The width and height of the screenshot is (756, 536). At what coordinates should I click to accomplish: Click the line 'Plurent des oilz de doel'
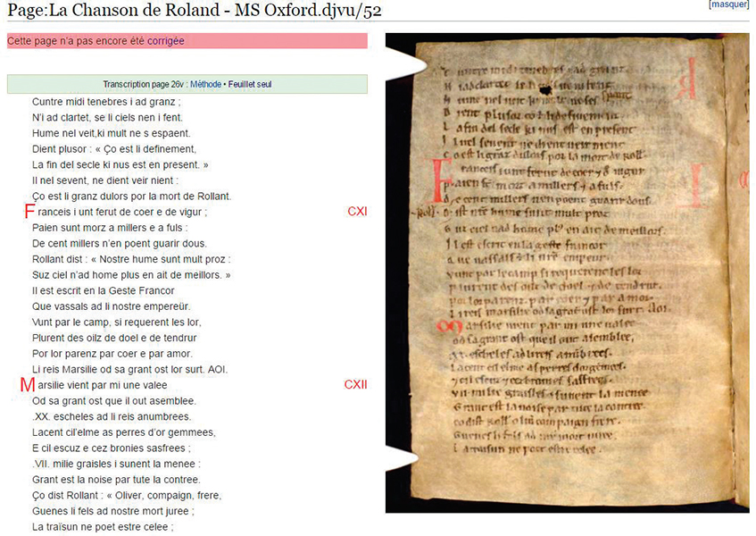pos(114,339)
